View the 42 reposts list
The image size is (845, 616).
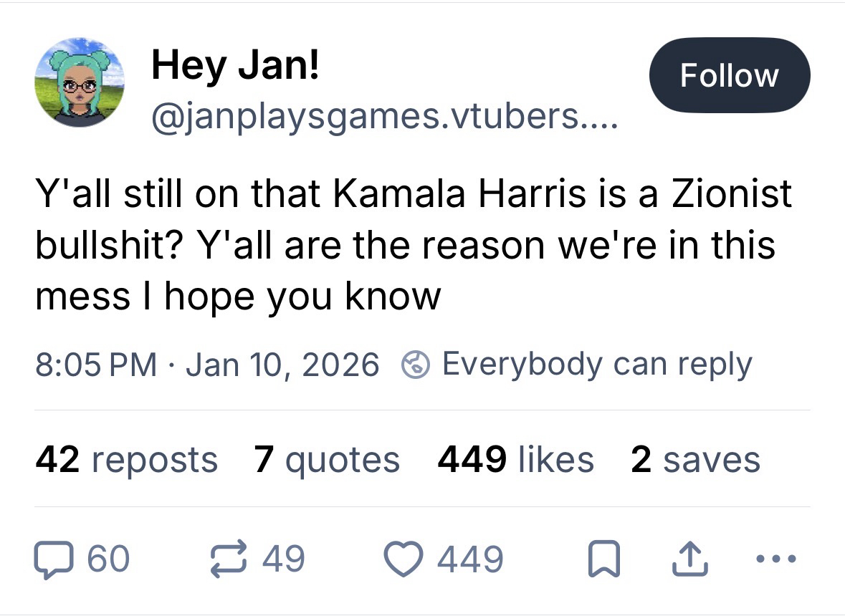[126, 459]
